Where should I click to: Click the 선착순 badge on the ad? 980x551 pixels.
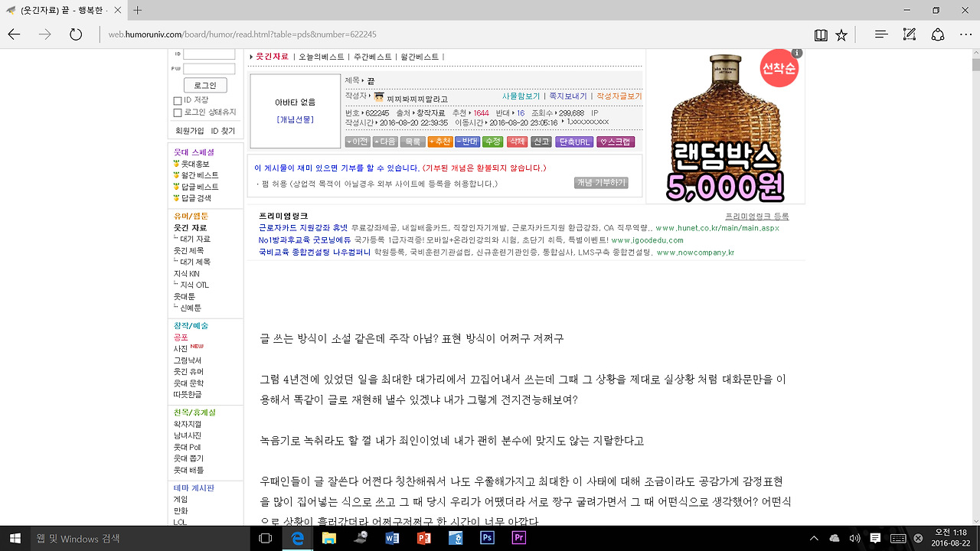pos(779,67)
